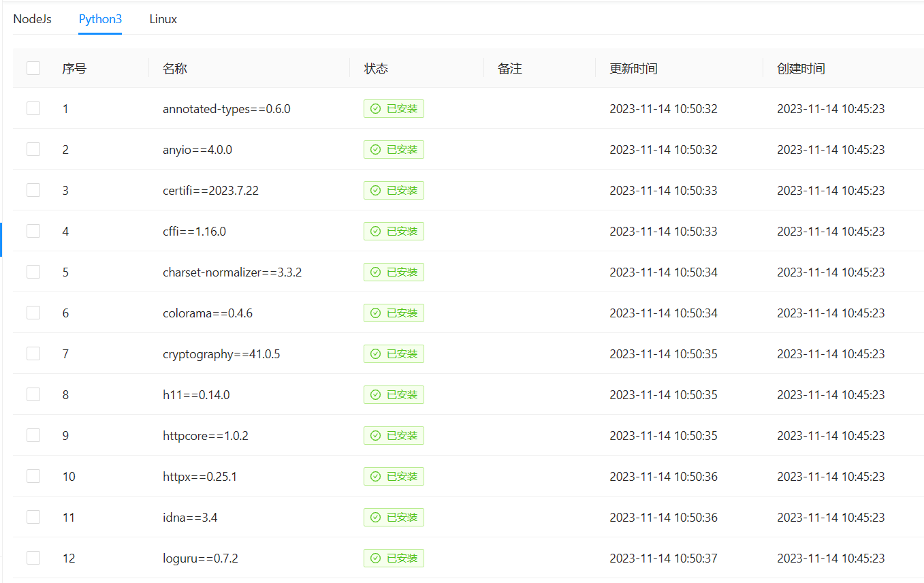
Task: Switch to the NodeJs tab
Action: (x=32, y=19)
